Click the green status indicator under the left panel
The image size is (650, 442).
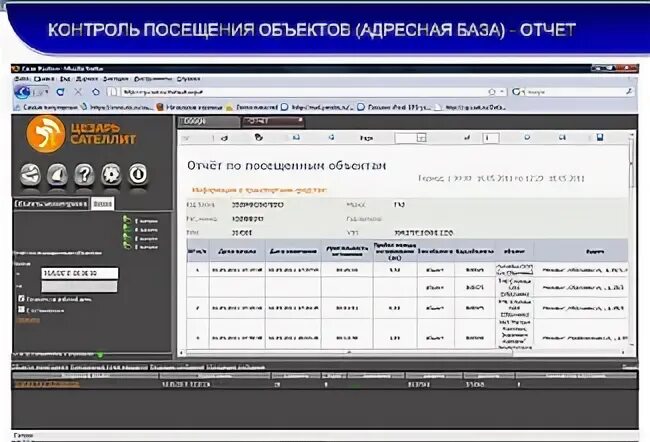coord(100,355)
